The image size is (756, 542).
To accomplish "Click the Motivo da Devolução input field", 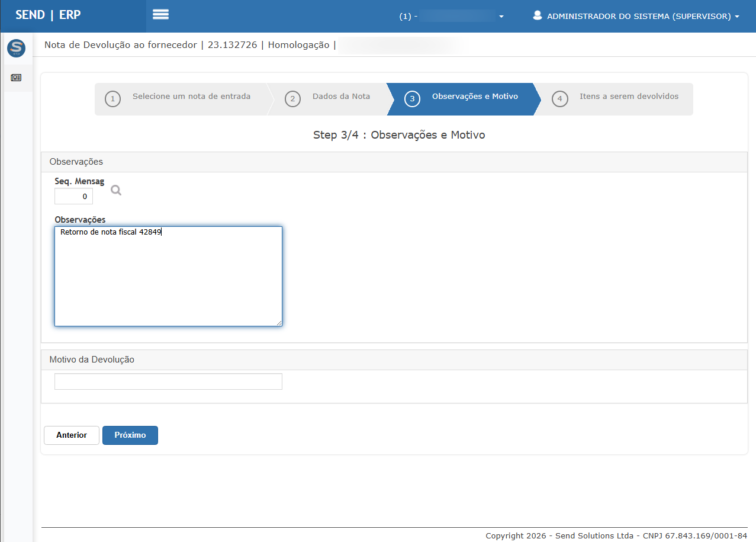I will [x=168, y=381].
